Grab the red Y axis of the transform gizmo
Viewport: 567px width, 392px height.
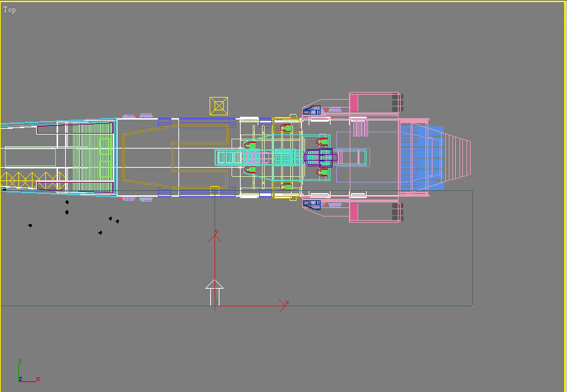click(x=214, y=267)
